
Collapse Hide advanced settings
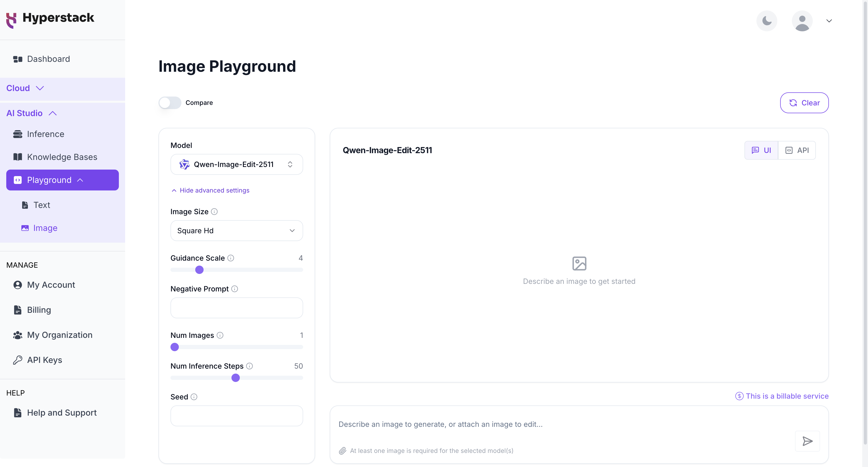pos(210,190)
